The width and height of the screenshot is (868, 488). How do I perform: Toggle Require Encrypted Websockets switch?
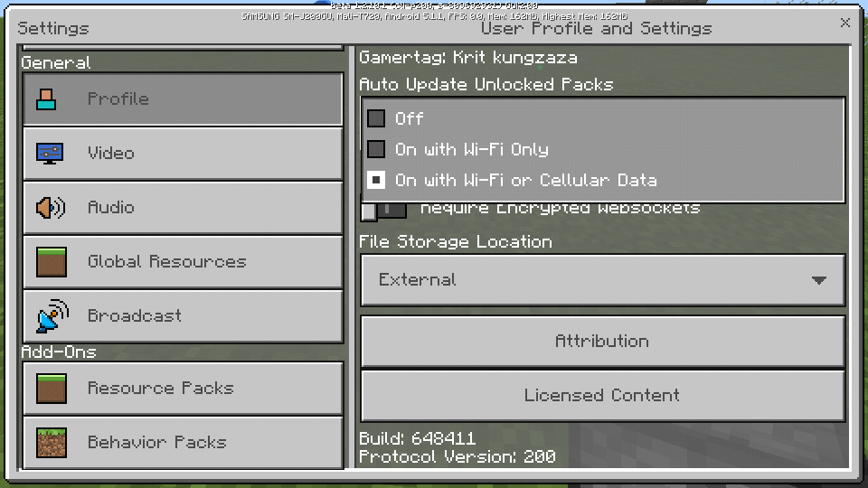[x=383, y=211]
